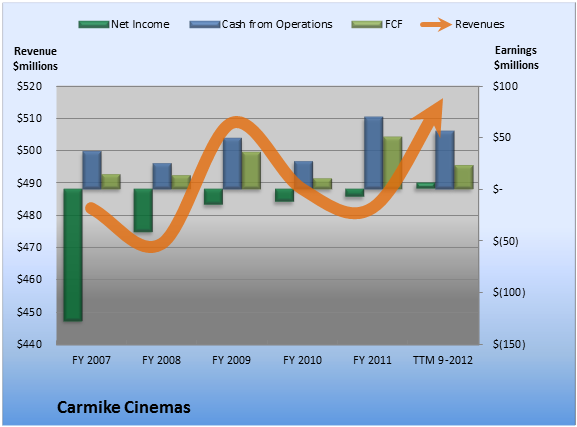Click the Net Income legend swatch
The width and height of the screenshot is (577, 427).
94,25
